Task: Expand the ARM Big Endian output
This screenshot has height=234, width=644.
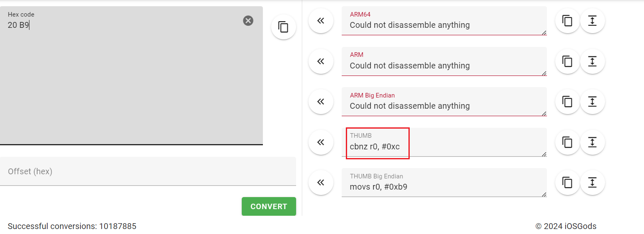Action: [592, 102]
